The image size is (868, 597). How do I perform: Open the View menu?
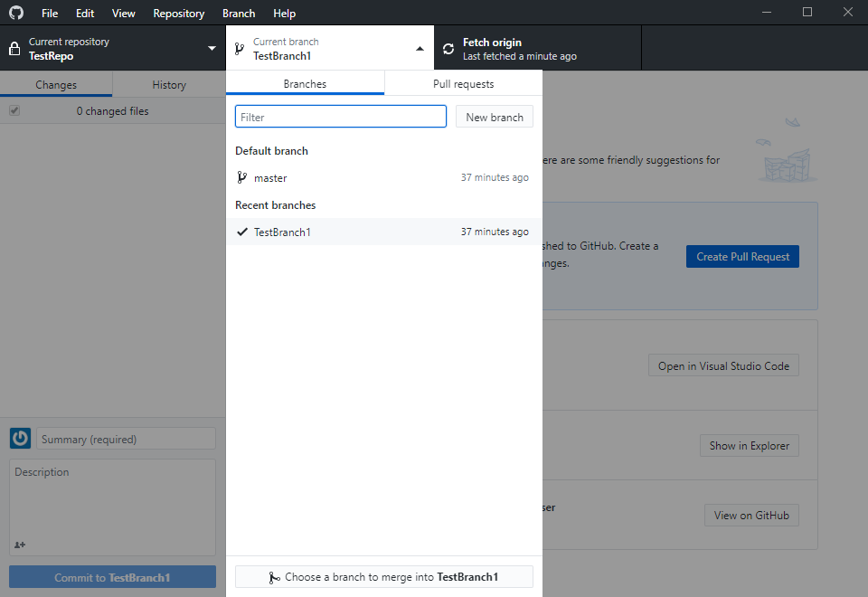coord(124,14)
